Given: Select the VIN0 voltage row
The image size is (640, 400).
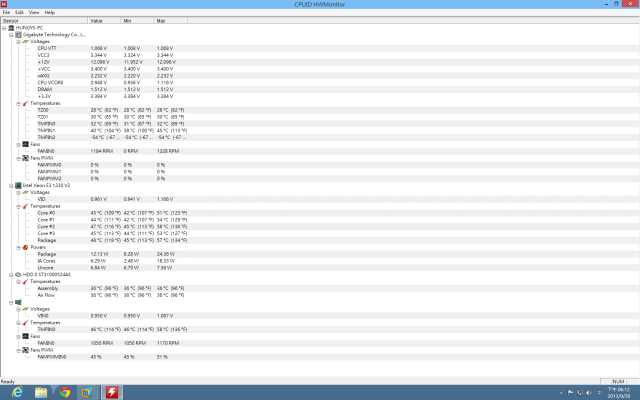Looking at the screenshot, I should pos(112,316).
